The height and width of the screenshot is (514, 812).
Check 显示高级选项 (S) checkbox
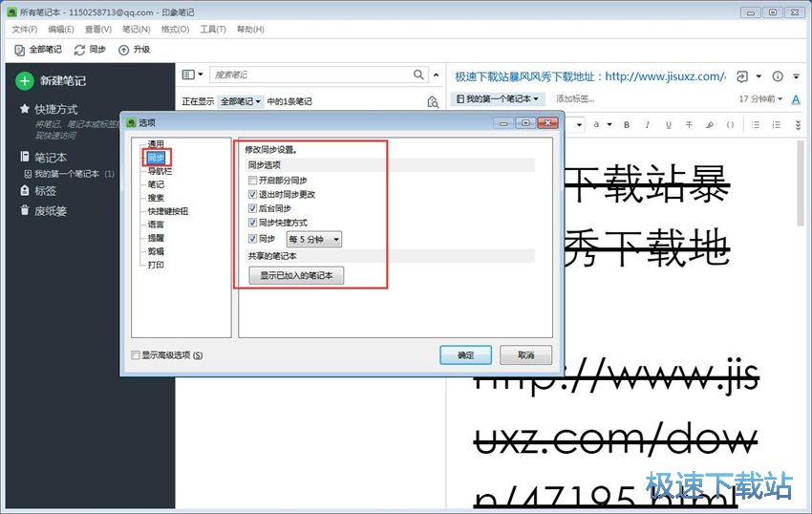136,355
